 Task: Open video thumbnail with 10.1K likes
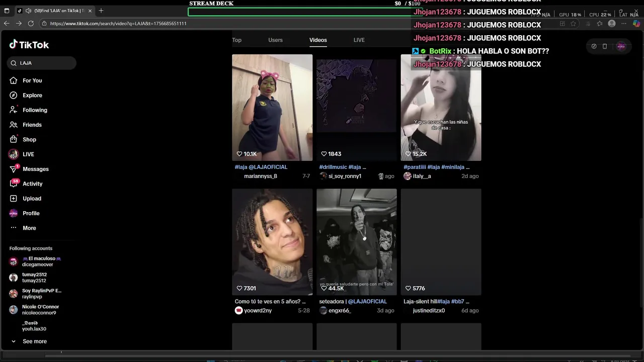272,108
